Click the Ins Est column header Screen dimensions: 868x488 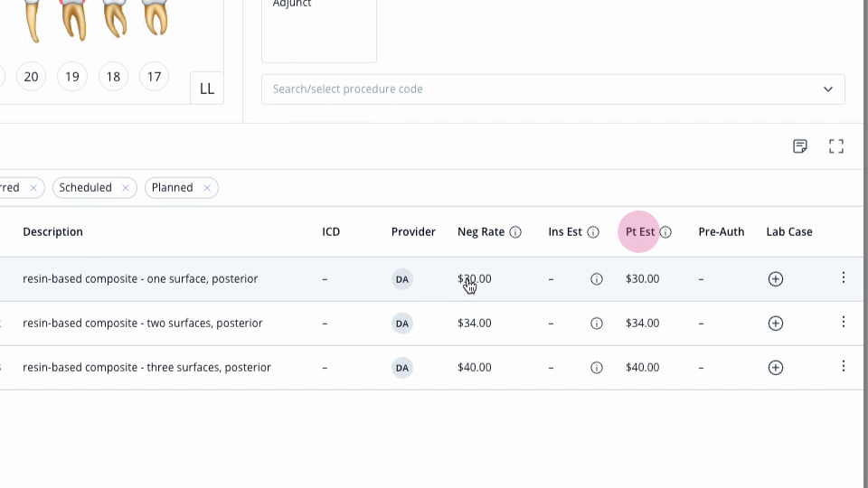[565, 232]
